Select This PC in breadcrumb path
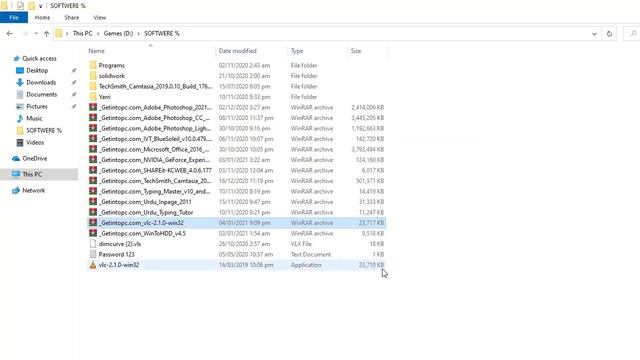Viewport: 640px width, 360px height. (x=82, y=33)
